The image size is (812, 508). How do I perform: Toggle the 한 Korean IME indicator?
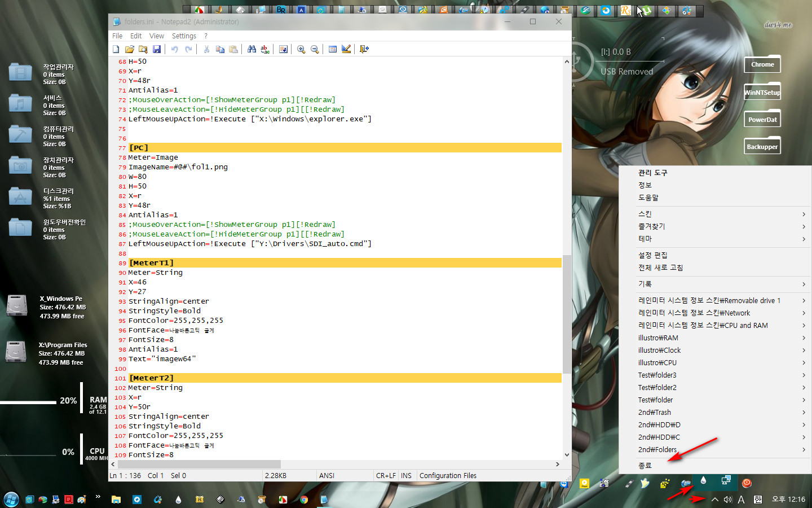pyautogui.click(x=758, y=500)
